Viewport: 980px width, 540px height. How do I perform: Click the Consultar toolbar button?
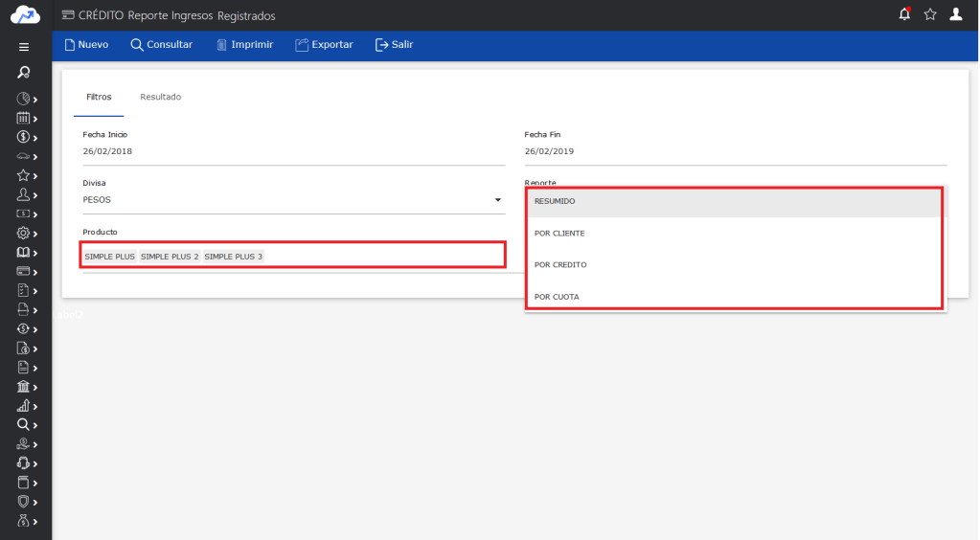point(161,45)
